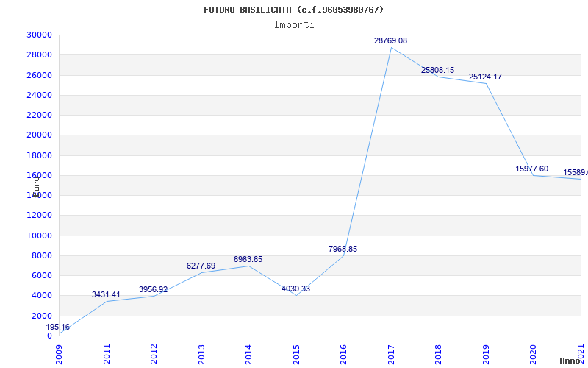
Task: Select the 6983.65 data label
Action: pyautogui.click(x=248, y=259)
